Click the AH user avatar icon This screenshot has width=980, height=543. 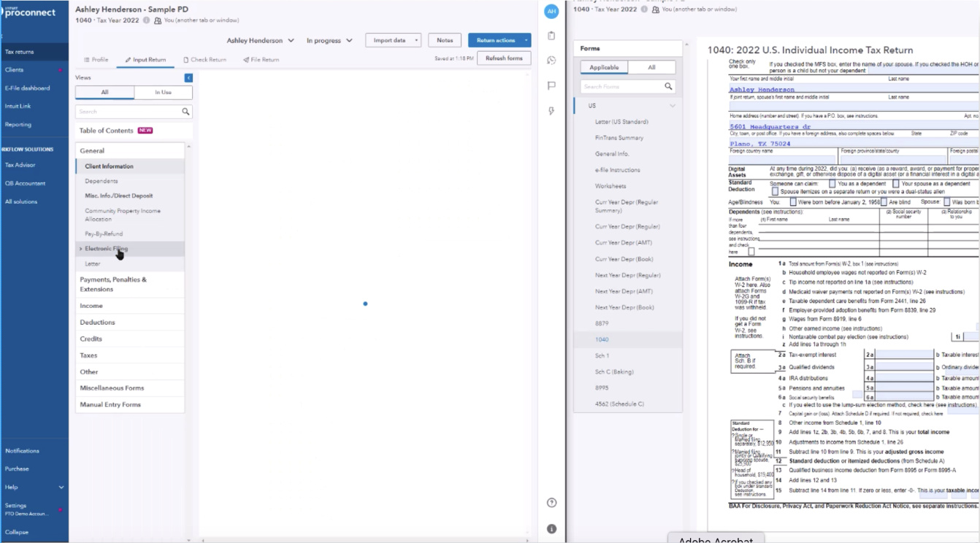point(551,11)
